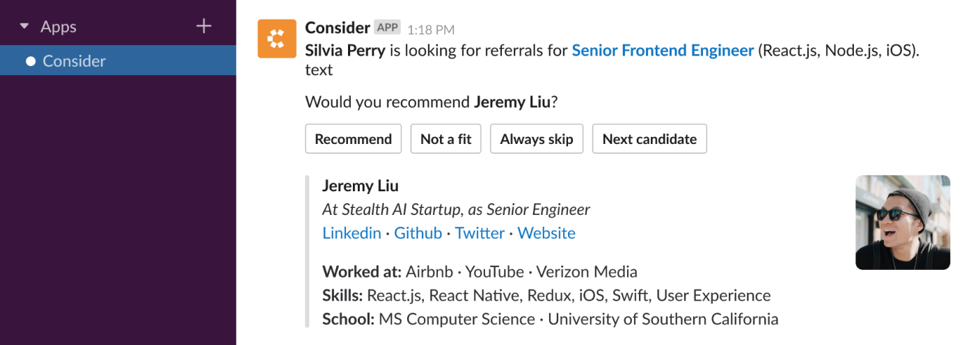Visit Jeremy Liu's Website link
The height and width of the screenshot is (345, 980).
point(546,233)
